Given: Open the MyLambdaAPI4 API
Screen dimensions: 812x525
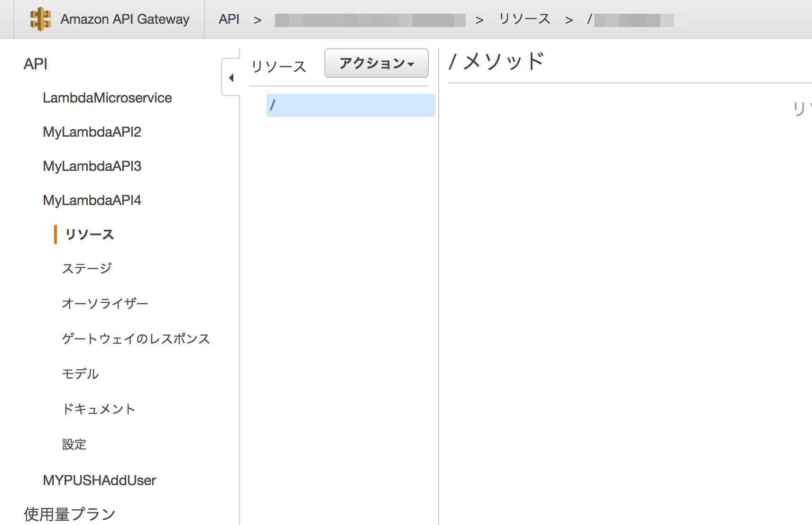Looking at the screenshot, I should [x=92, y=200].
